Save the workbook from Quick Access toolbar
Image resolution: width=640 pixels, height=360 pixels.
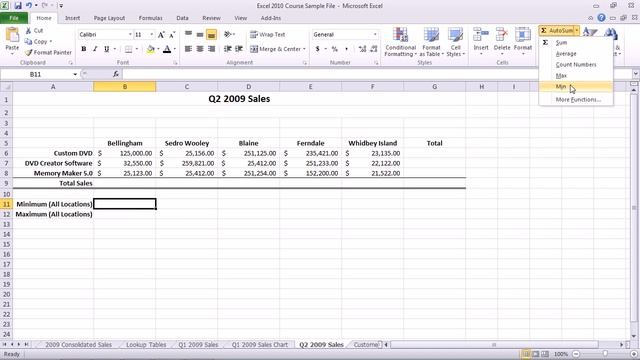tap(18, 6)
